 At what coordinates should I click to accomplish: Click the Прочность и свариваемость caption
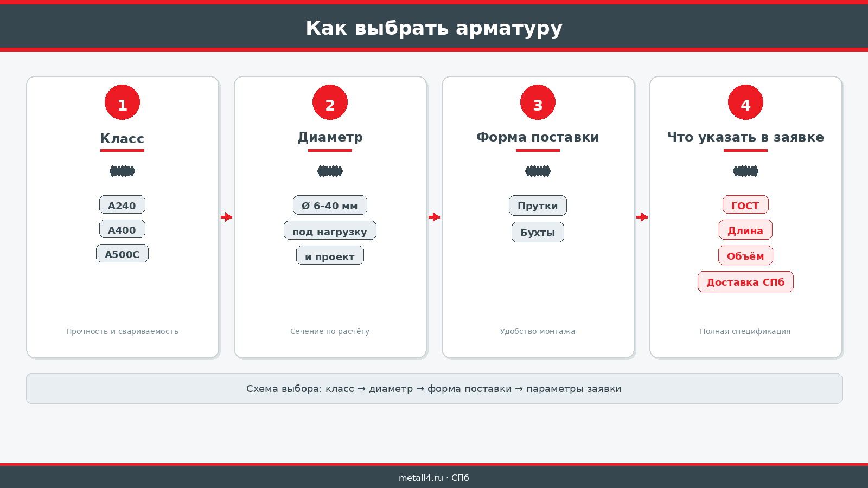(122, 331)
